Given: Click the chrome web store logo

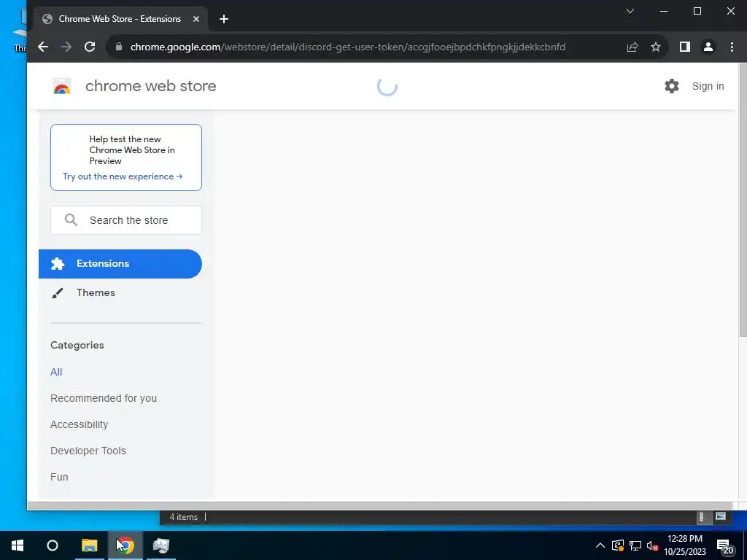Looking at the screenshot, I should click(x=62, y=86).
